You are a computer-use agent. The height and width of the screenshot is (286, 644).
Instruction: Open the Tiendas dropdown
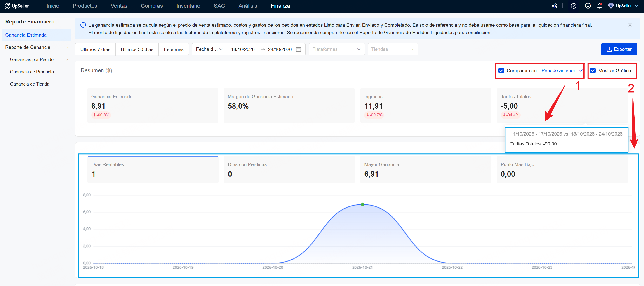coord(393,49)
